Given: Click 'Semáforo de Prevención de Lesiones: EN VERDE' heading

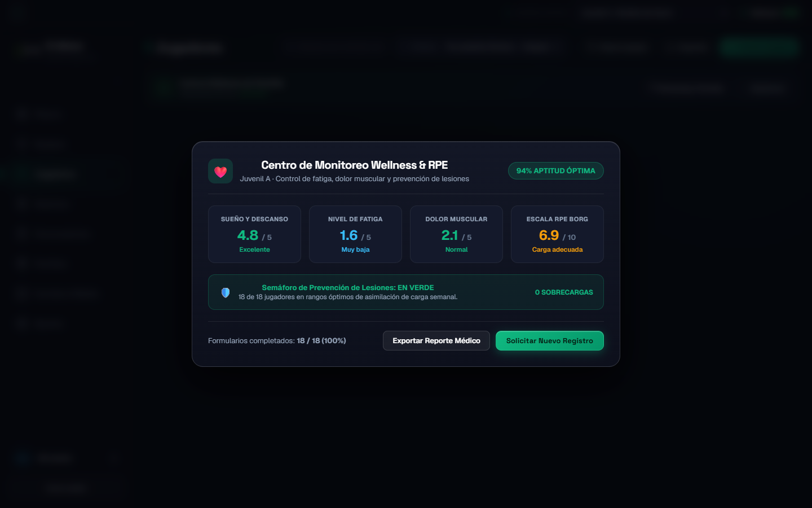Looking at the screenshot, I should (x=348, y=287).
